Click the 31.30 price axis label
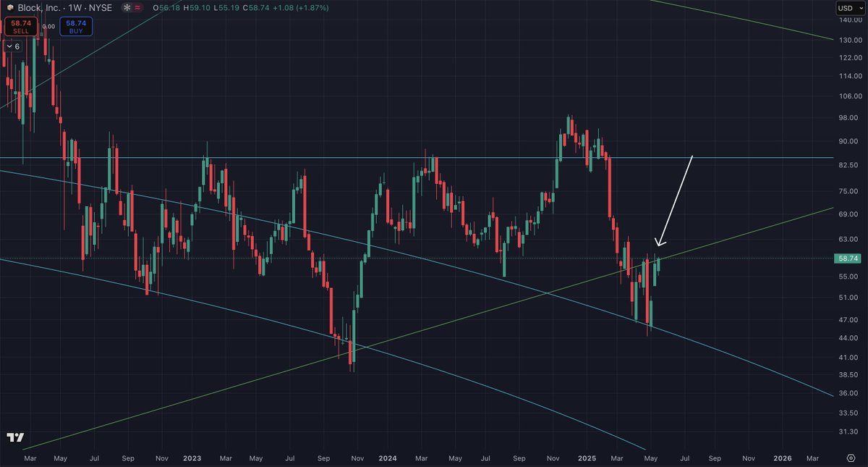 (x=850, y=432)
